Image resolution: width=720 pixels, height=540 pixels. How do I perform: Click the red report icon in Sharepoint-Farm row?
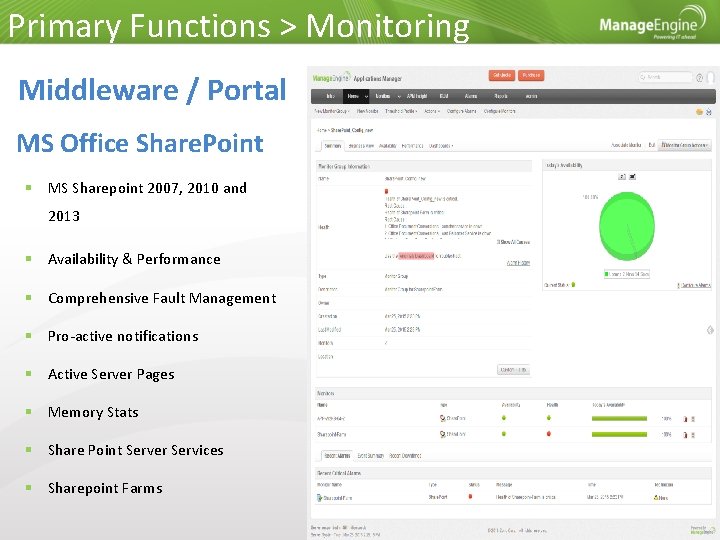[685, 434]
